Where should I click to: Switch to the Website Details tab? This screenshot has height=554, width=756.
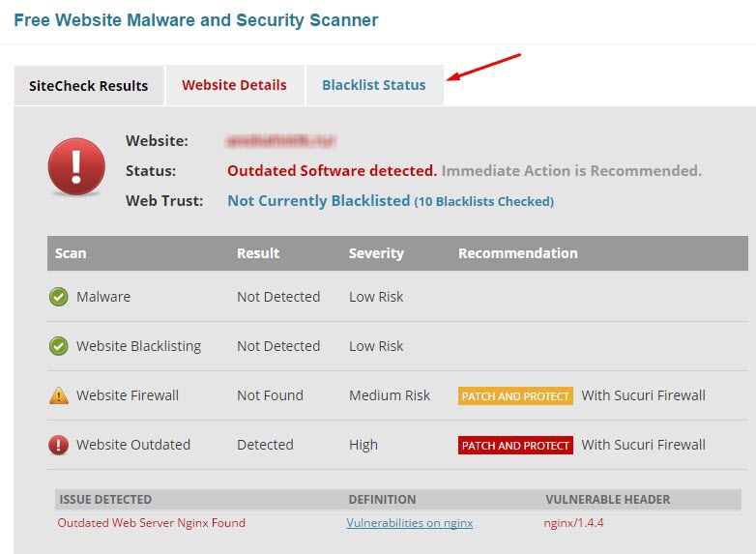(234, 85)
